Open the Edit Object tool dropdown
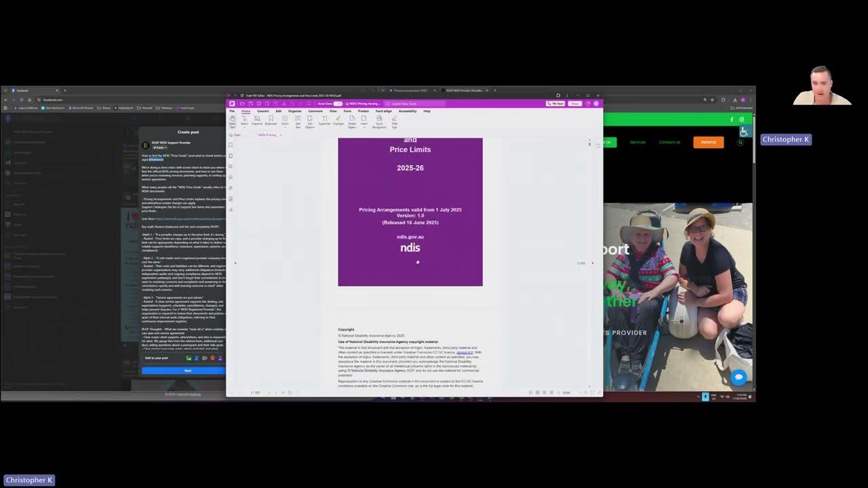 [x=310, y=121]
